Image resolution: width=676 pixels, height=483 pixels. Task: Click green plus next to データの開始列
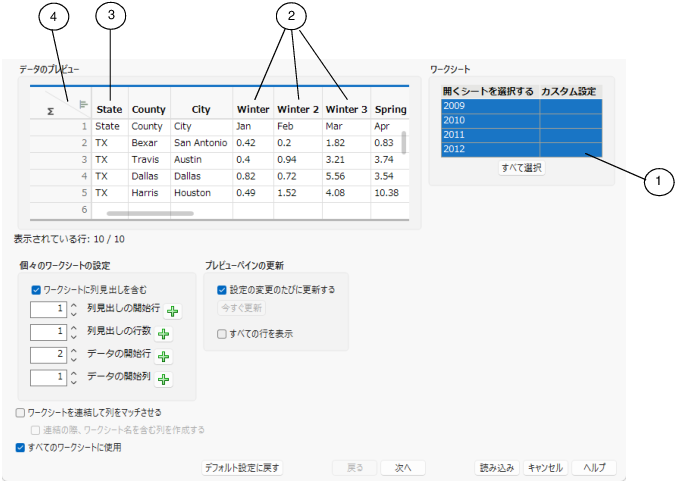pos(163,380)
